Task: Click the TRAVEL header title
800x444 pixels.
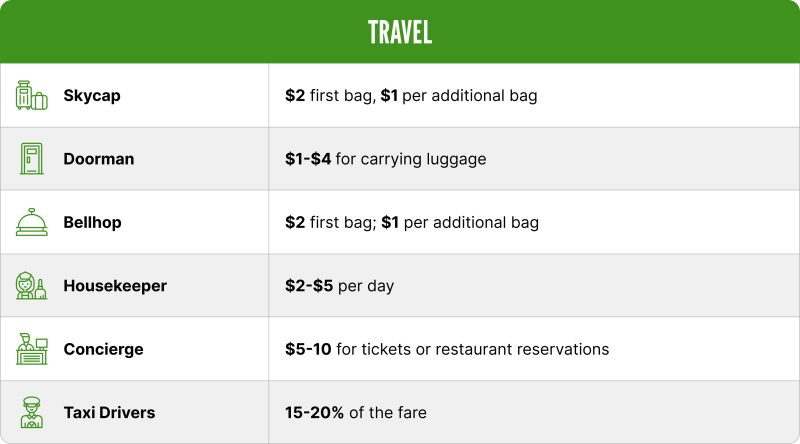Action: (x=400, y=32)
